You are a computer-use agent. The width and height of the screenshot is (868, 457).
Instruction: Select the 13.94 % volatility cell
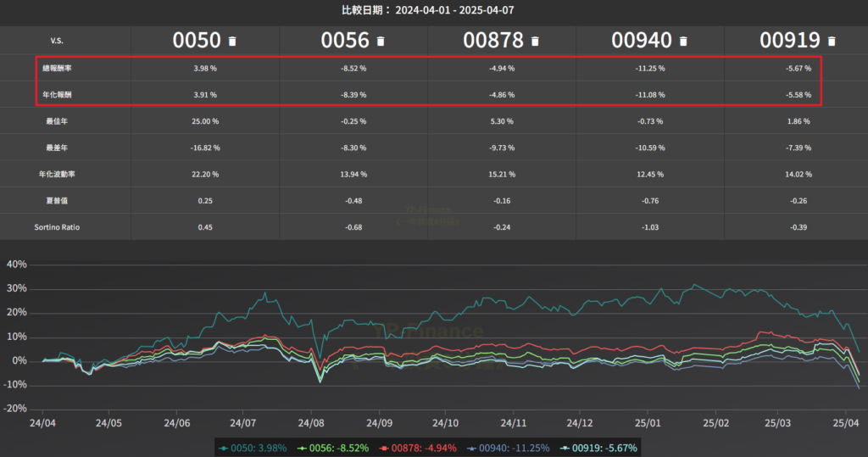click(353, 175)
